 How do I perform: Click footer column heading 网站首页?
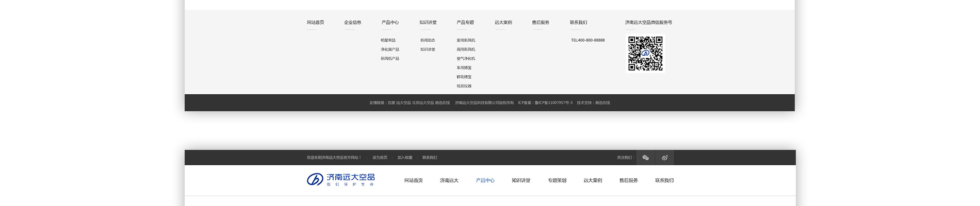coord(316,23)
